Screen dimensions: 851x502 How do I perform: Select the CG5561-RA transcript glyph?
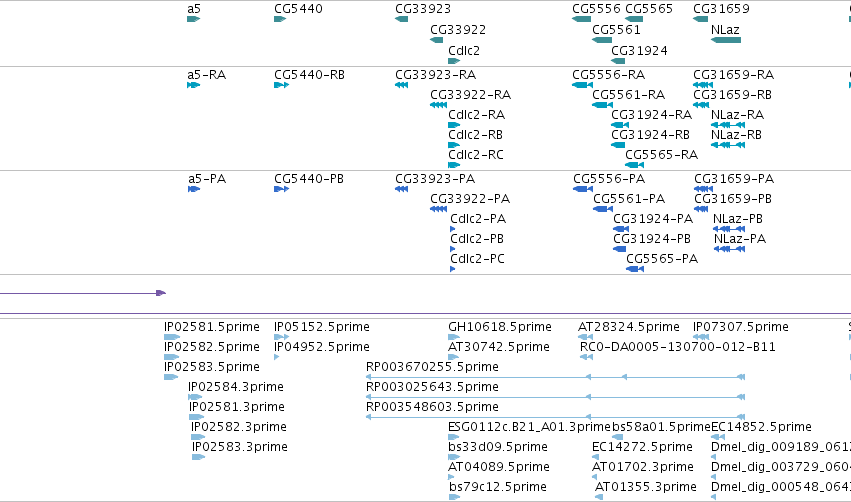click(602, 105)
